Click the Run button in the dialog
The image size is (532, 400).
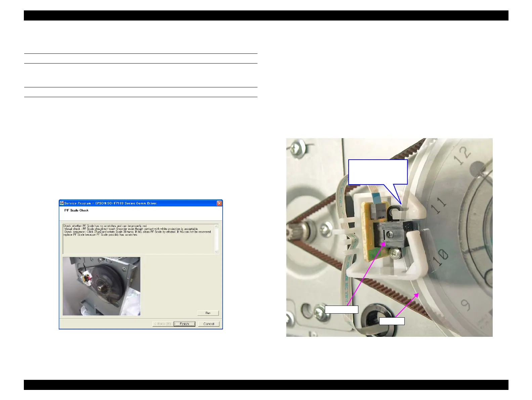[x=208, y=313]
